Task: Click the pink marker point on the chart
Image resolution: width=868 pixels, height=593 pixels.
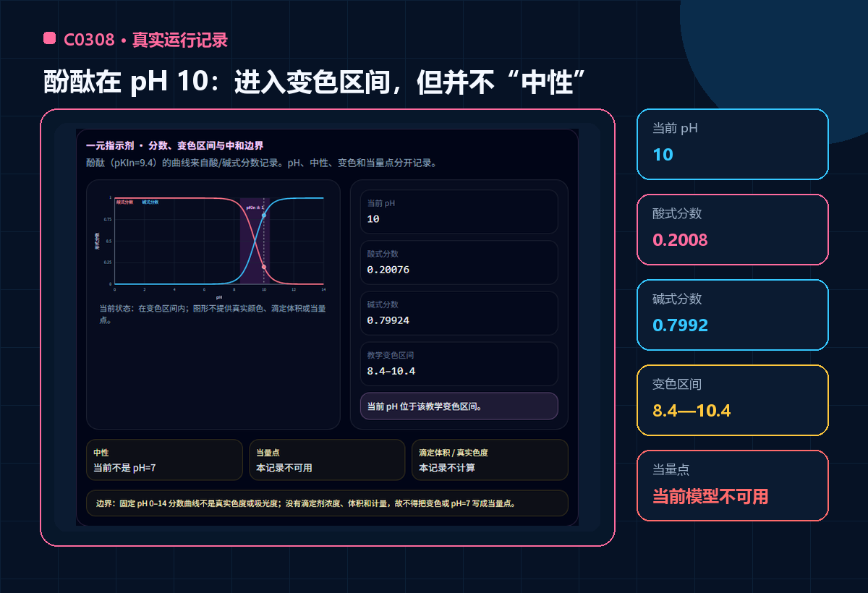Action: point(264,267)
